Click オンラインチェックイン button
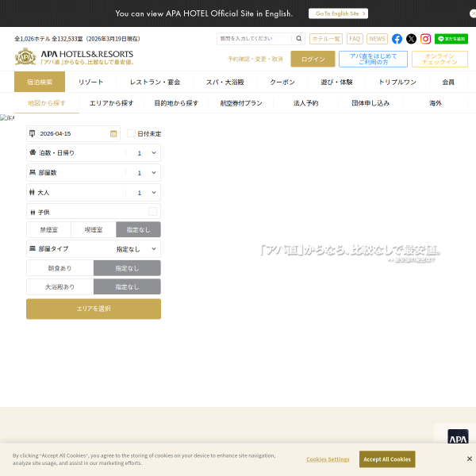 point(440,59)
